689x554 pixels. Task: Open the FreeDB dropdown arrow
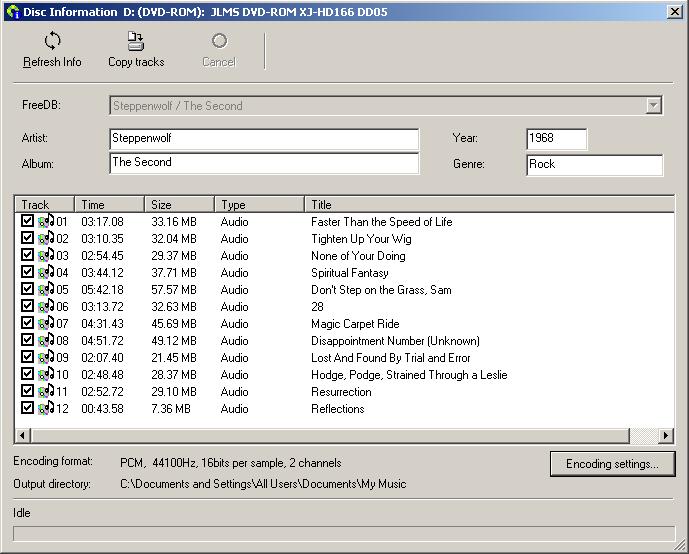[653, 105]
